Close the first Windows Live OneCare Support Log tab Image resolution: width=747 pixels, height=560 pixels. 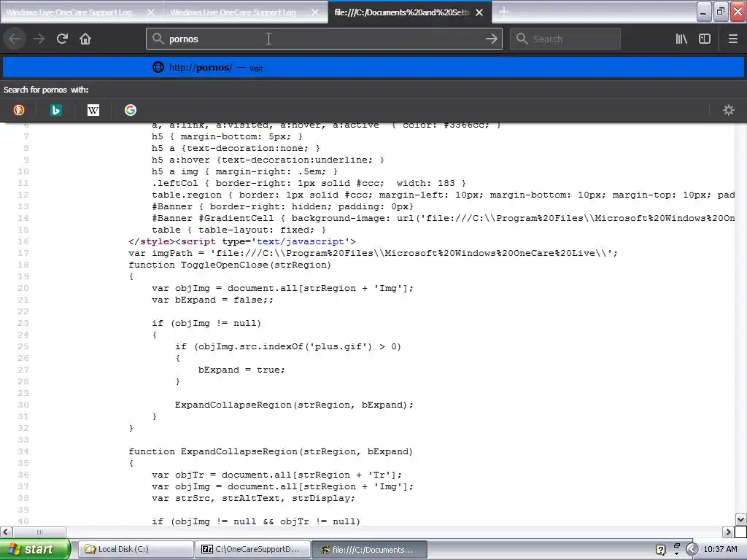(150, 12)
